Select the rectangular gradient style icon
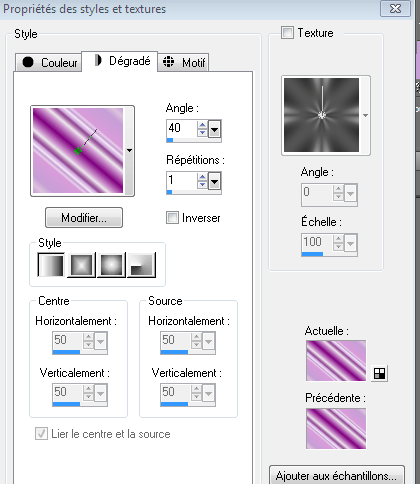The width and height of the screenshot is (420, 484). tap(81, 265)
